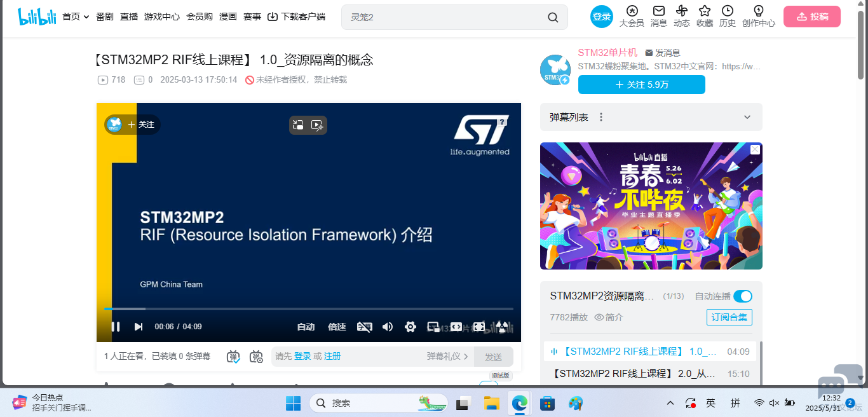The height and width of the screenshot is (417, 868).
Task: Select playlist item 1.0 资源隔离
Action: [651, 352]
